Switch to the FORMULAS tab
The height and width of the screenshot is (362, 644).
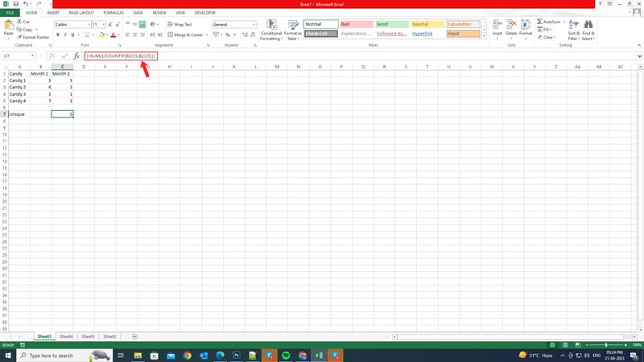114,13
